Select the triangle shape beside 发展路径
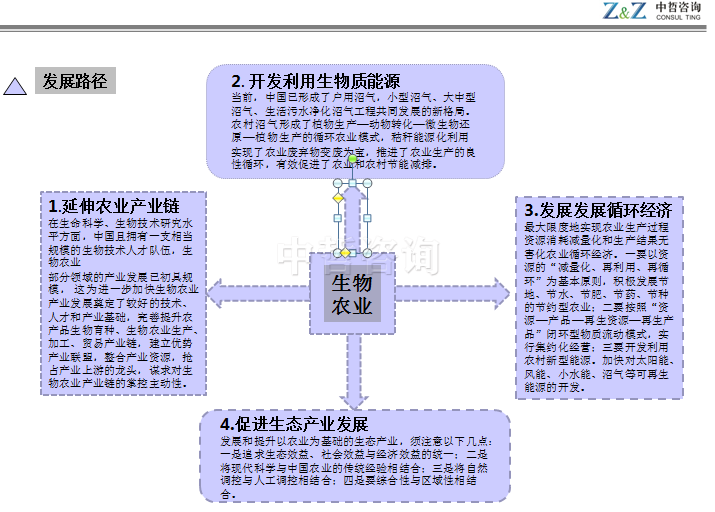Image resolution: width=715 pixels, height=512 pixels. click(15, 86)
